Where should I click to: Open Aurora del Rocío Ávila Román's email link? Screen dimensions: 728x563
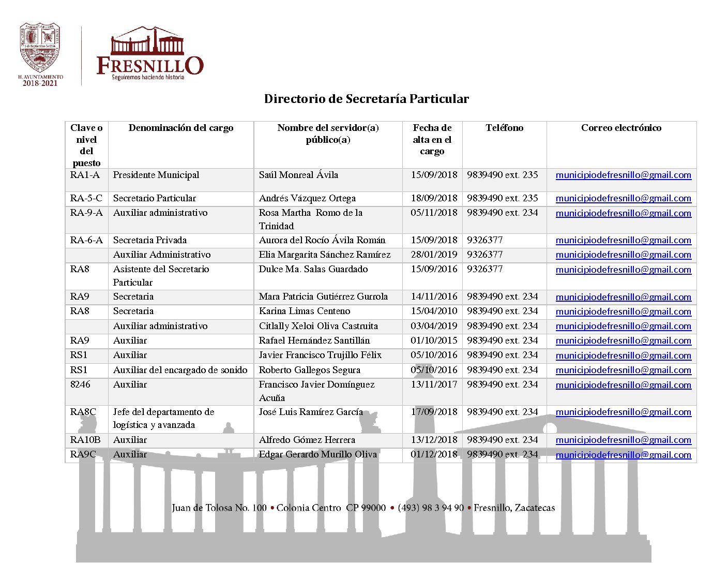coord(623,240)
